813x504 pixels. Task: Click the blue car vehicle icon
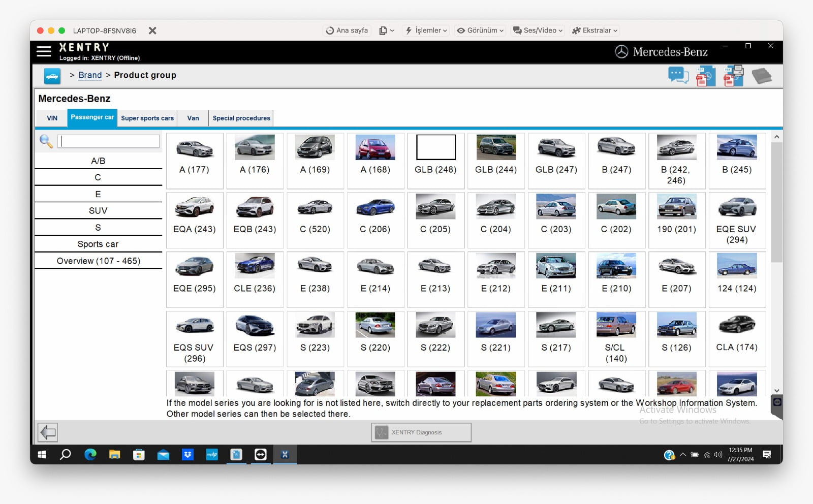point(52,76)
